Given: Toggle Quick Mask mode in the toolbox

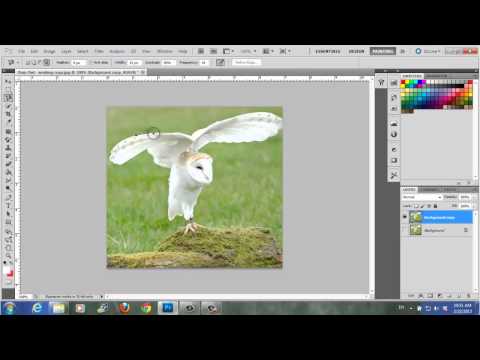Looking at the screenshot, I should (8, 284).
